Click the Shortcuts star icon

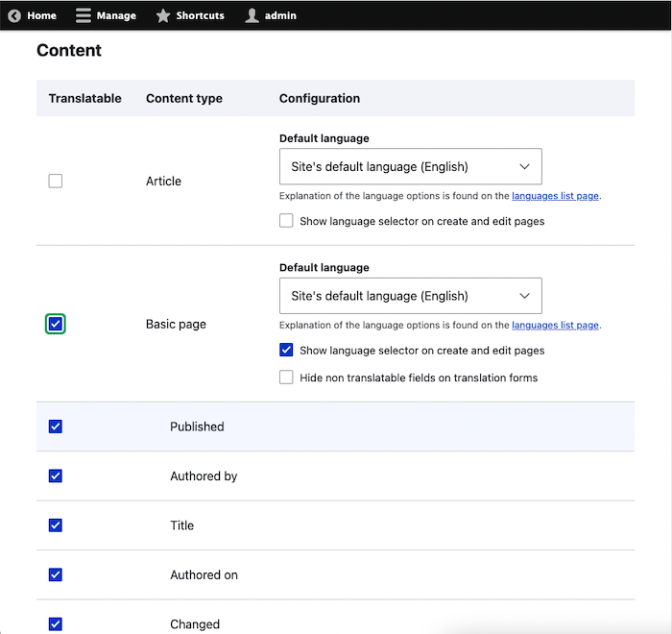coord(163,15)
